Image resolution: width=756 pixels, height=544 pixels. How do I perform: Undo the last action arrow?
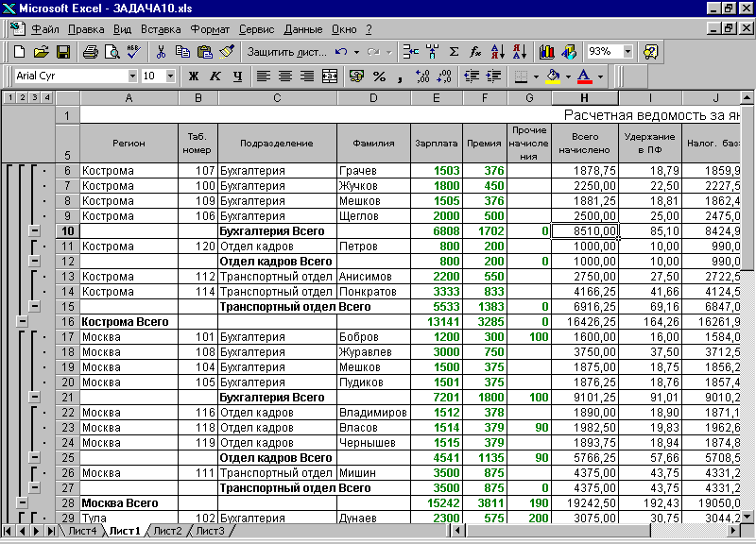[341, 52]
